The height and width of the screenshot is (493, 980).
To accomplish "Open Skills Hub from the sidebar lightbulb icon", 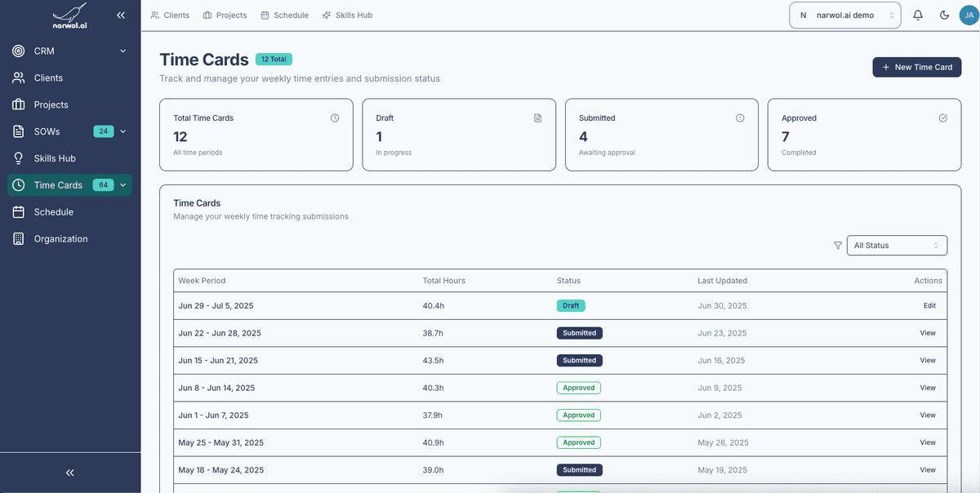I will [x=18, y=158].
